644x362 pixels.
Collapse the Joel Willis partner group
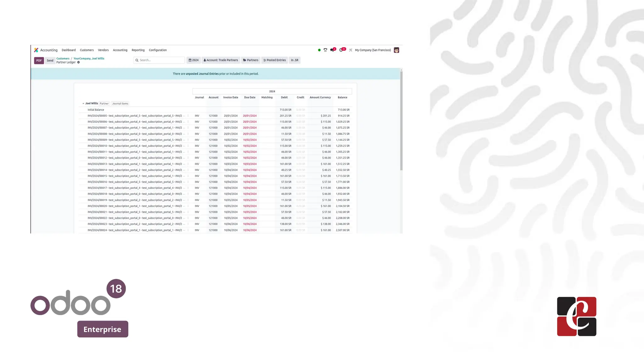(83, 103)
